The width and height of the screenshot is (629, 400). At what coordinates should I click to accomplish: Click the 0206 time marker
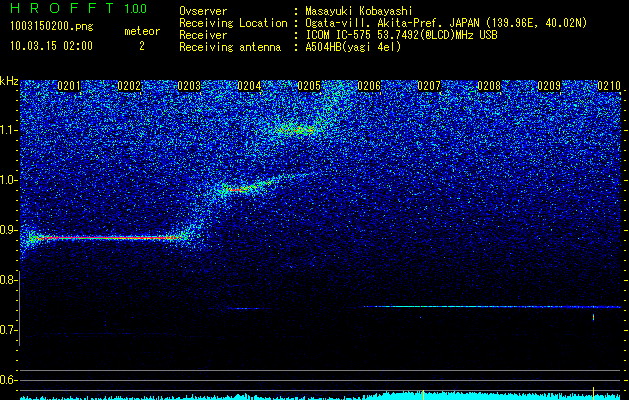pos(369,86)
